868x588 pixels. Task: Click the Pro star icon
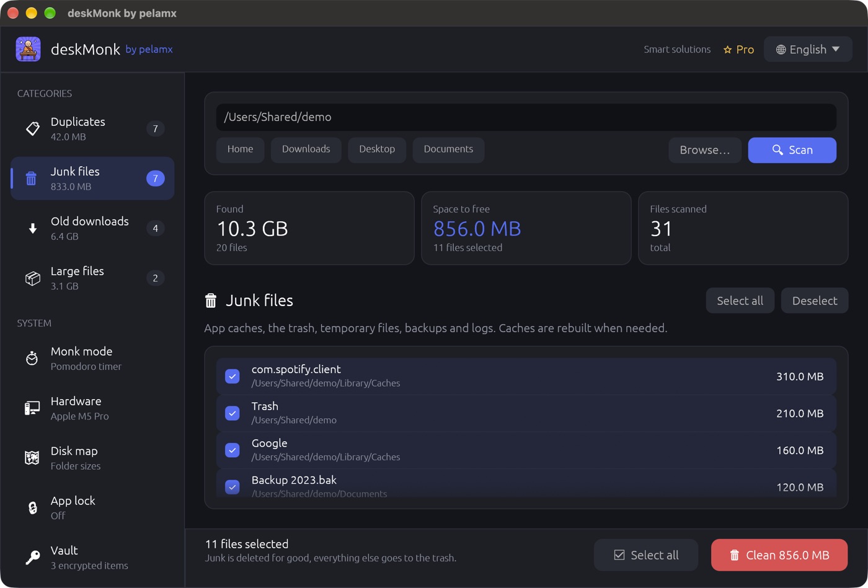pyautogui.click(x=728, y=50)
